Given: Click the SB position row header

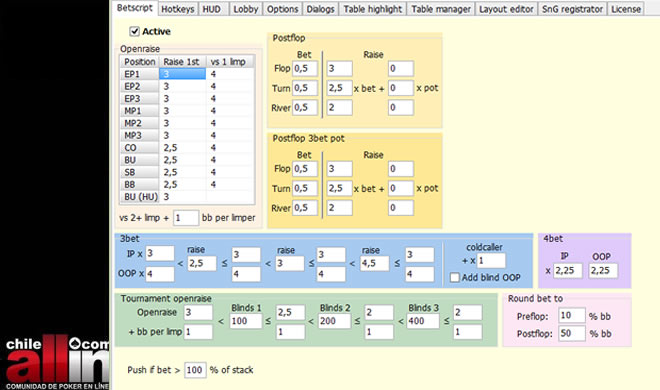Looking at the screenshot, I should [139, 172].
